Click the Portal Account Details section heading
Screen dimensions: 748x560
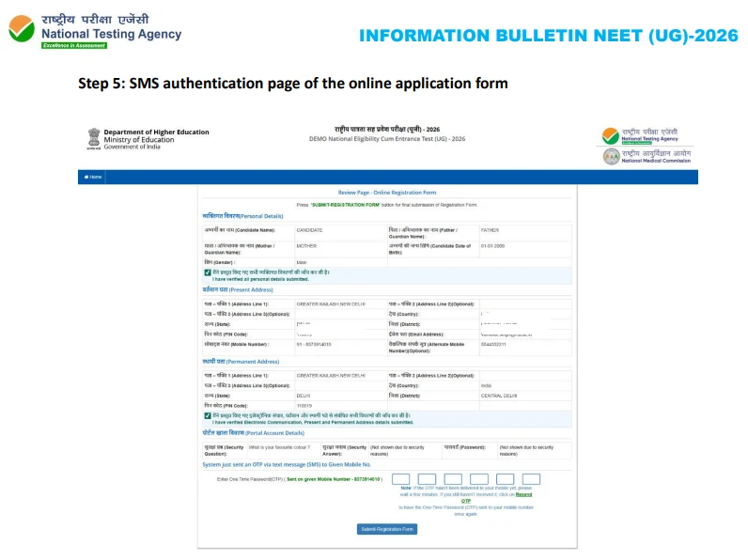pos(254,433)
